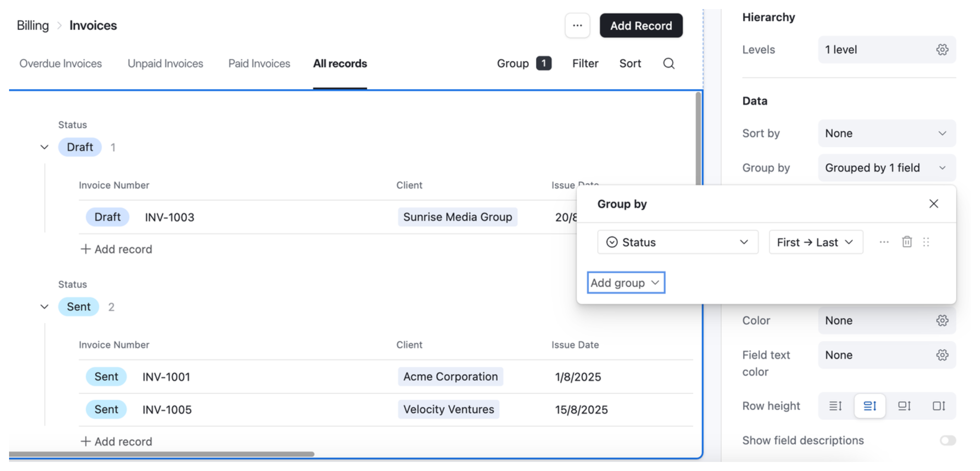980x471 pixels.
Task: Open the Levels gear settings
Action: [942, 50]
